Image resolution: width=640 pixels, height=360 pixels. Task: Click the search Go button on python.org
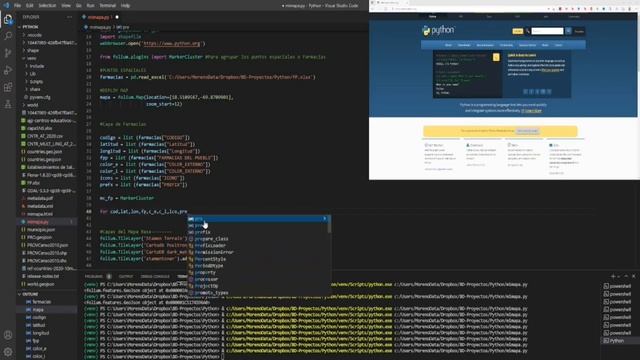pos(568,31)
